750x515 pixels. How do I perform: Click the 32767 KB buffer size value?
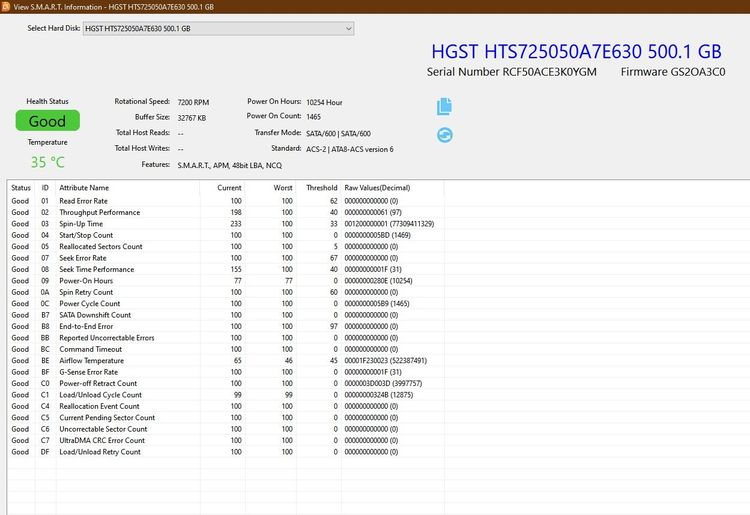click(192, 118)
